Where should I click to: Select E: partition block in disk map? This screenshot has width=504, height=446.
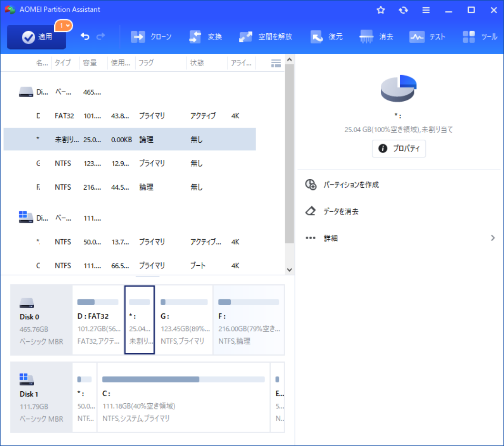tap(278, 397)
